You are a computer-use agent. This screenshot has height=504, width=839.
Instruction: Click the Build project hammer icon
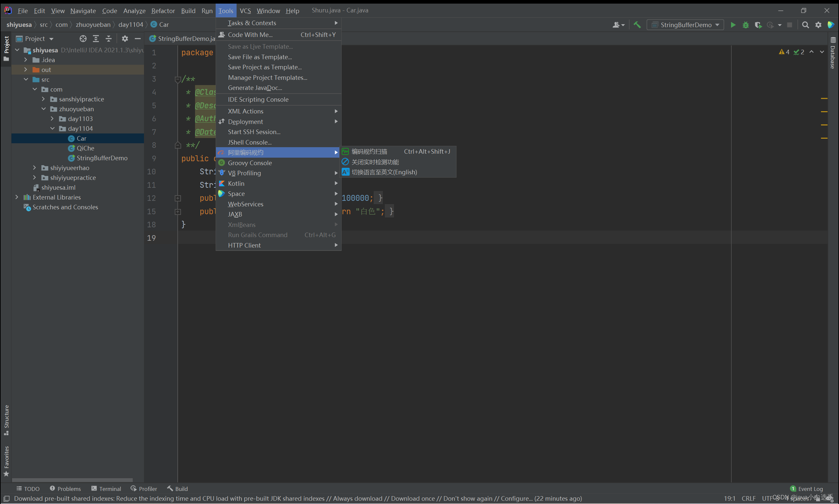tap(637, 25)
